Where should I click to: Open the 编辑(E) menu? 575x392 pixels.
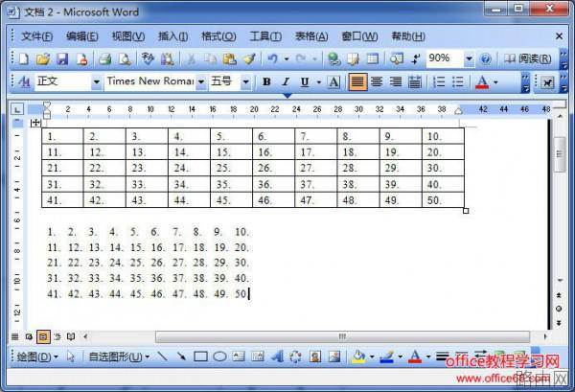(x=82, y=36)
